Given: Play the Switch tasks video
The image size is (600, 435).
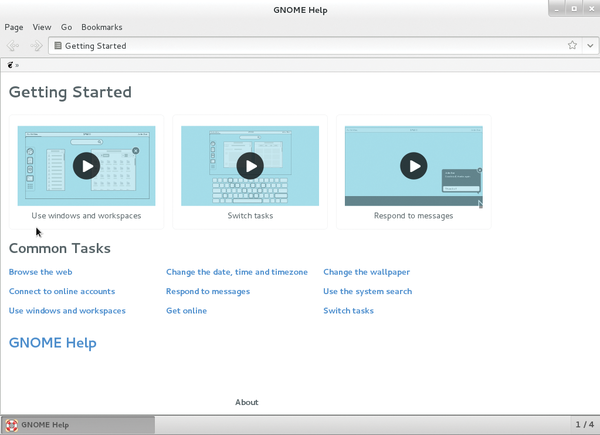Looking at the screenshot, I should (250, 166).
